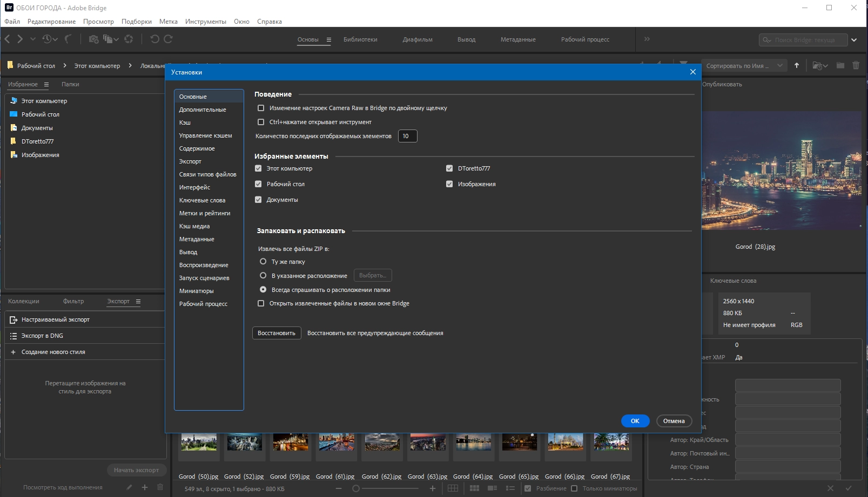Screen dimensions: 868x497
Task: Switch to list view icon in status bar
Action: (510, 488)
